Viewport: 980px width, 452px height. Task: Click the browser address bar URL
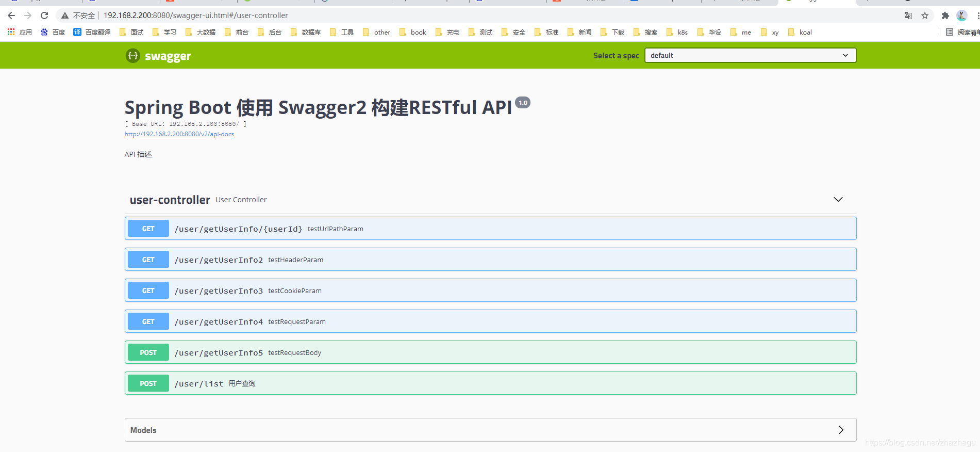point(196,15)
